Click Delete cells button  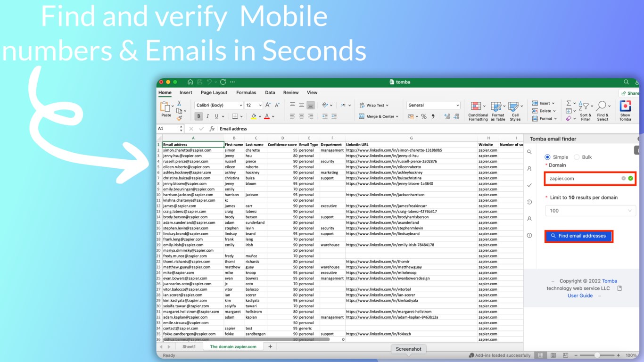(543, 111)
